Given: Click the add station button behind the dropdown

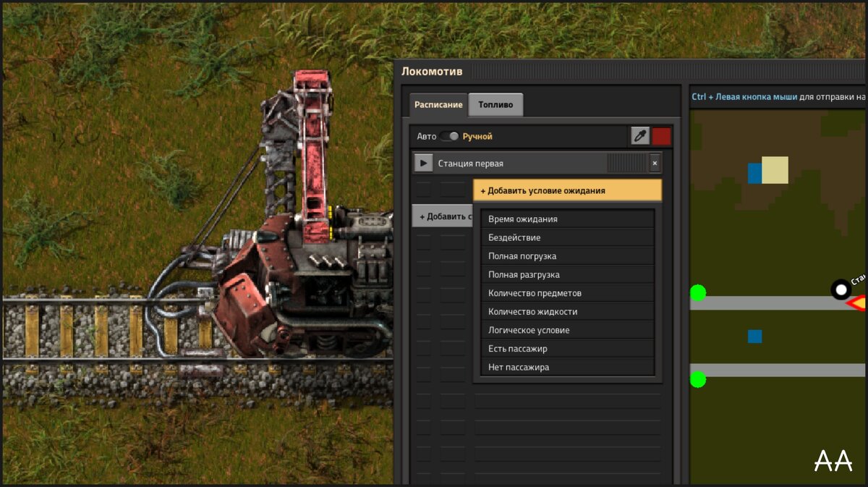Looking at the screenshot, I should point(443,216).
